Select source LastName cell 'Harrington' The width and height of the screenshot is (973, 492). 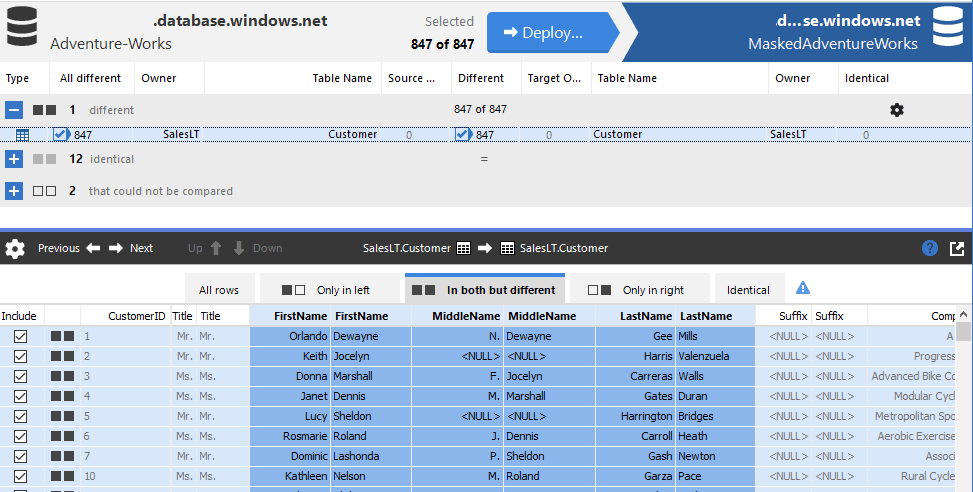tap(635, 416)
